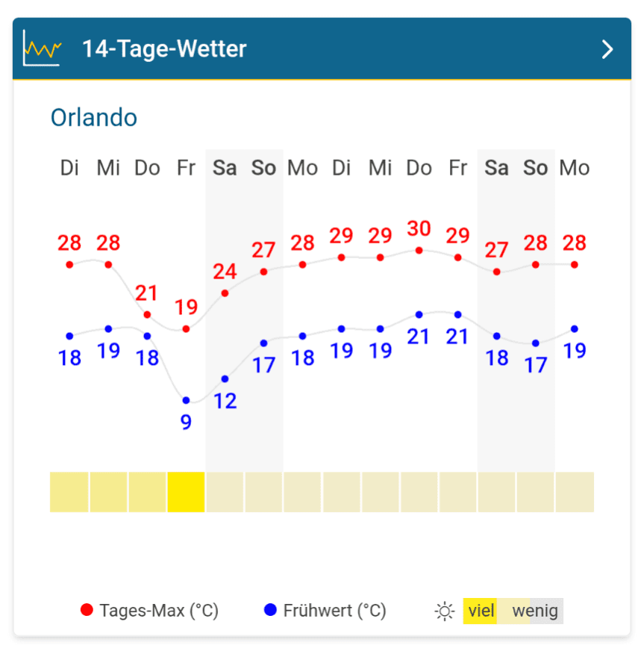The height and width of the screenshot is (645, 644).
Task: Click the bright yellow Friday sunshine bar
Action: tap(186, 492)
